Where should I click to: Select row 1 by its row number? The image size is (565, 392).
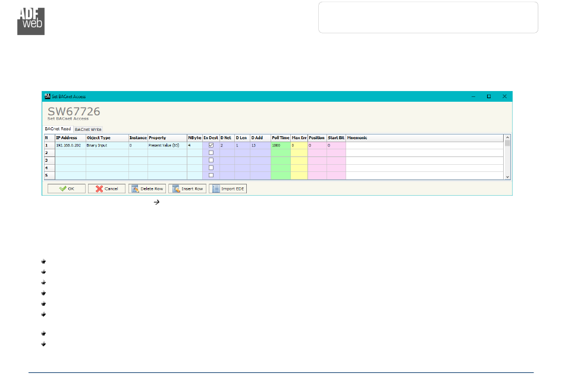pos(49,146)
